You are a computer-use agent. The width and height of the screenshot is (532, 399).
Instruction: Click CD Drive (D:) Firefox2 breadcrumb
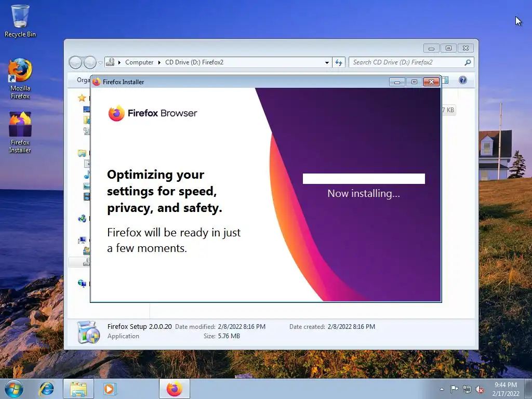194,62
